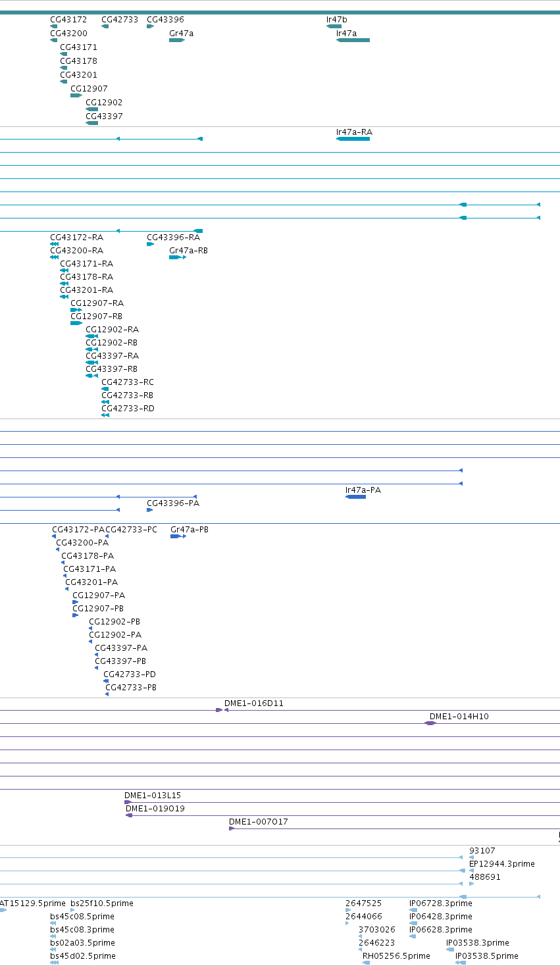Select the CG43171-RA transcript label
This screenshot has height=966, width=560.
86,264
